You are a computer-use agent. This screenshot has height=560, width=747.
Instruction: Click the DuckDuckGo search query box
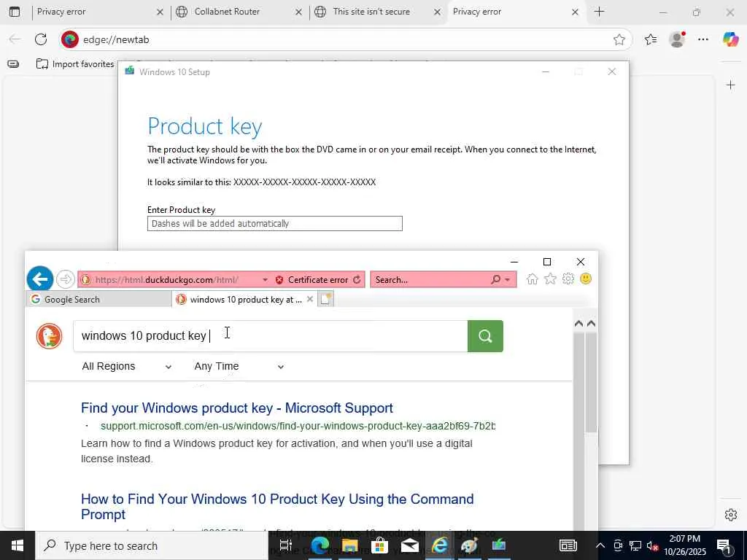tap(270, 336)
